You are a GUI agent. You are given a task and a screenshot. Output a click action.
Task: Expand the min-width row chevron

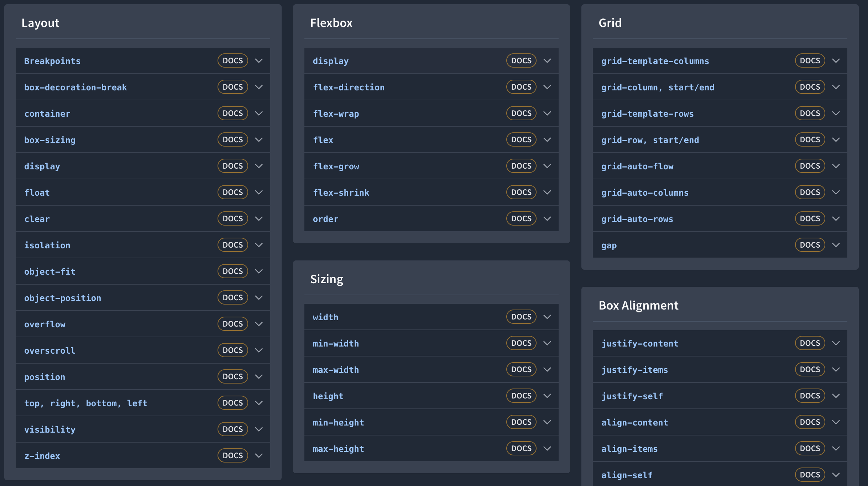547,343
